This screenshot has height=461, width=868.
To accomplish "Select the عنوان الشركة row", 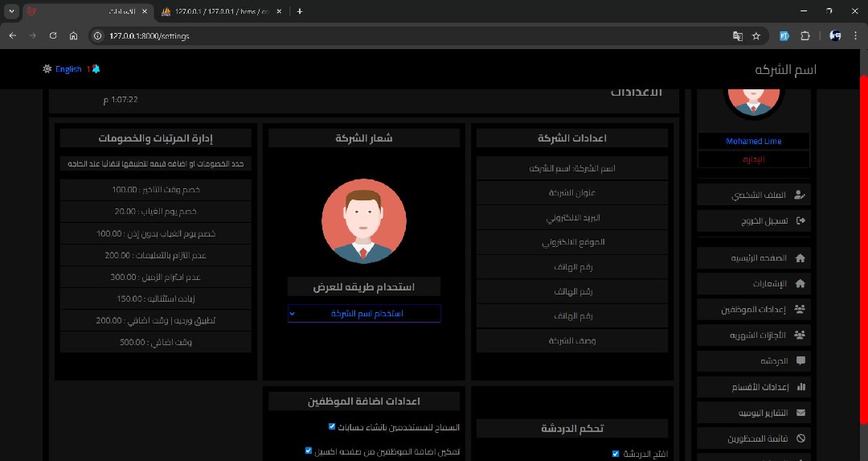I will tap(572, 193).
